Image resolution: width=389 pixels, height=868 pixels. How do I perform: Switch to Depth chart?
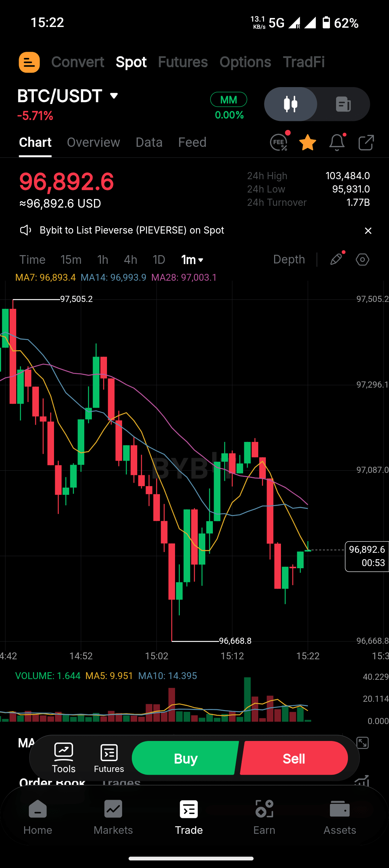coord(289,259)
